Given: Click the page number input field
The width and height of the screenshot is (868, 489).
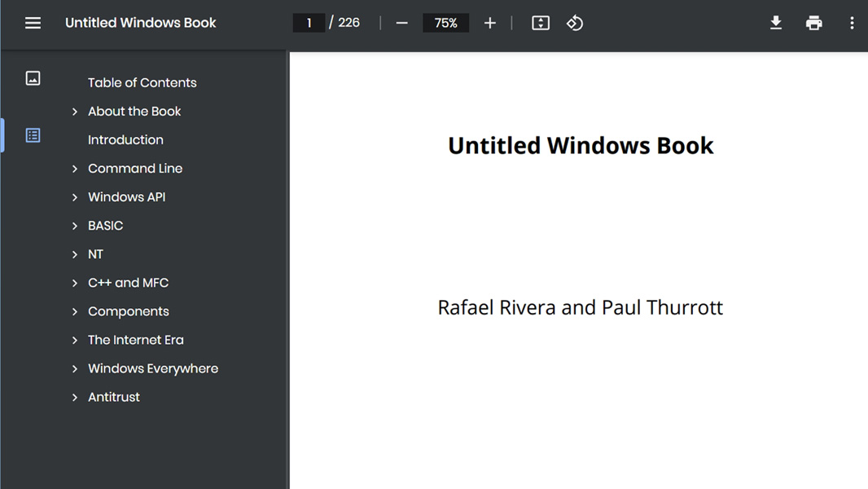Looking at the screenshot, I should (309, 23).
